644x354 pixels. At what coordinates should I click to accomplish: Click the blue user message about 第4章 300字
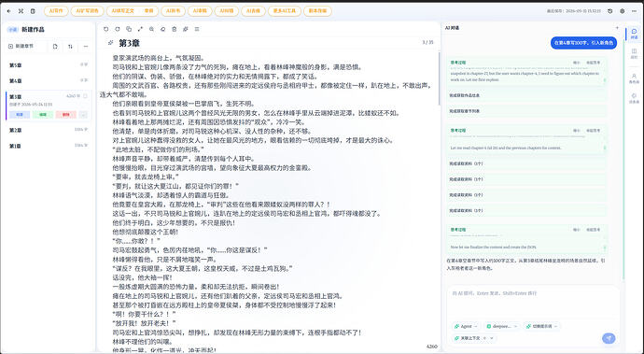coord(583,43)
